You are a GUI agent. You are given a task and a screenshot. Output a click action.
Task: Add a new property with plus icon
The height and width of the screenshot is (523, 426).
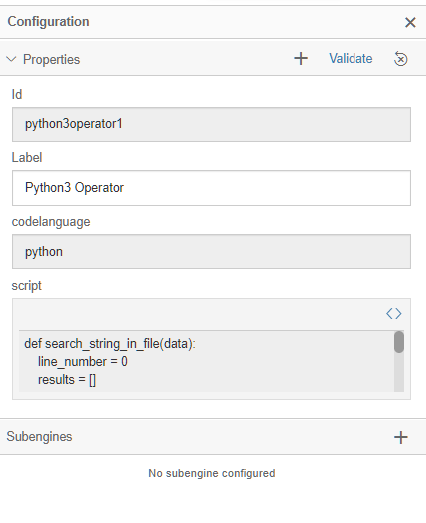301,59
